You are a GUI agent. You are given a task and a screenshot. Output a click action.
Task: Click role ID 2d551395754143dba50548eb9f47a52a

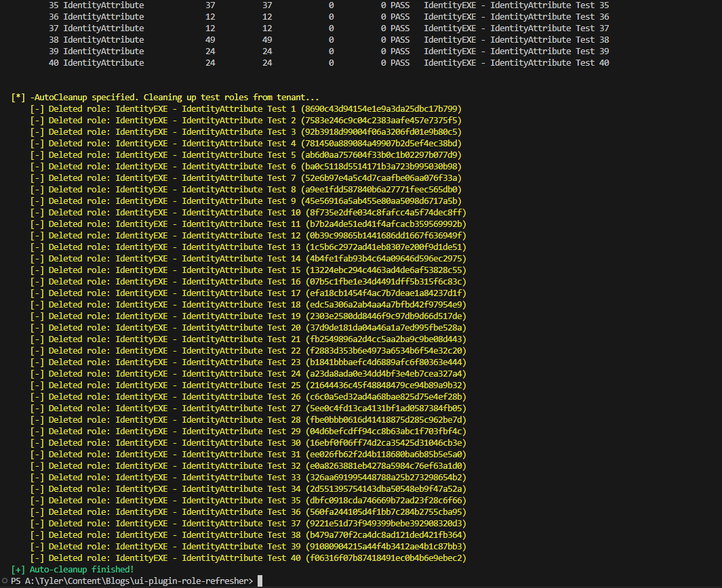pyautogui.click(x=386, y=488)
